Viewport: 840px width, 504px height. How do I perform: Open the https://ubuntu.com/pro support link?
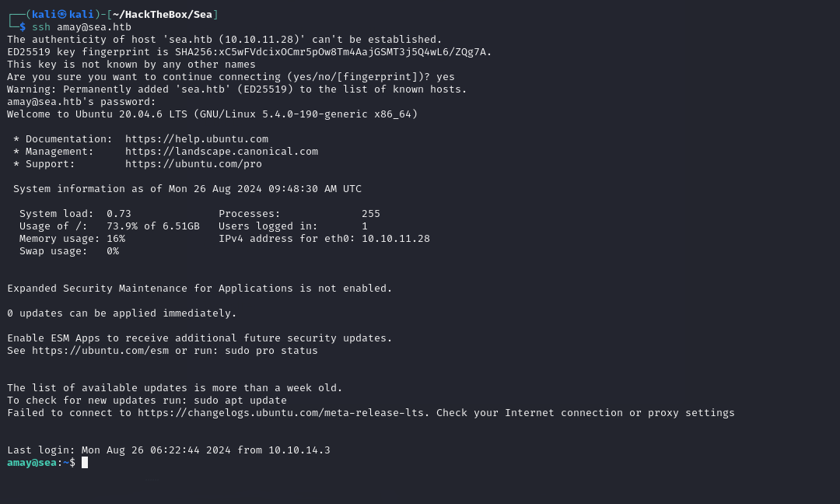coord(194,164)
